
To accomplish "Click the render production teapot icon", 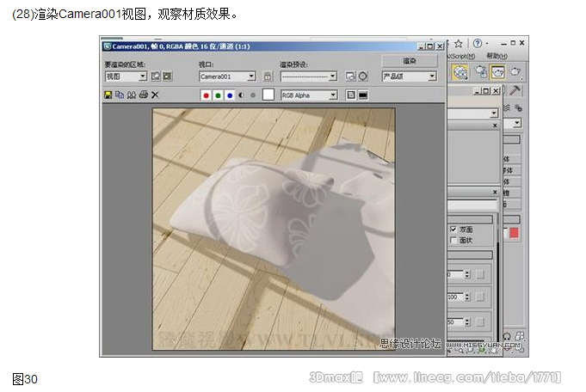I will (515, 71).
